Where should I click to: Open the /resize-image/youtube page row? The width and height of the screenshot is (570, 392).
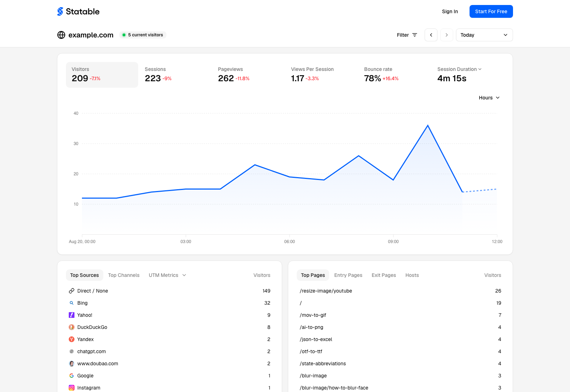coord(400,291)
